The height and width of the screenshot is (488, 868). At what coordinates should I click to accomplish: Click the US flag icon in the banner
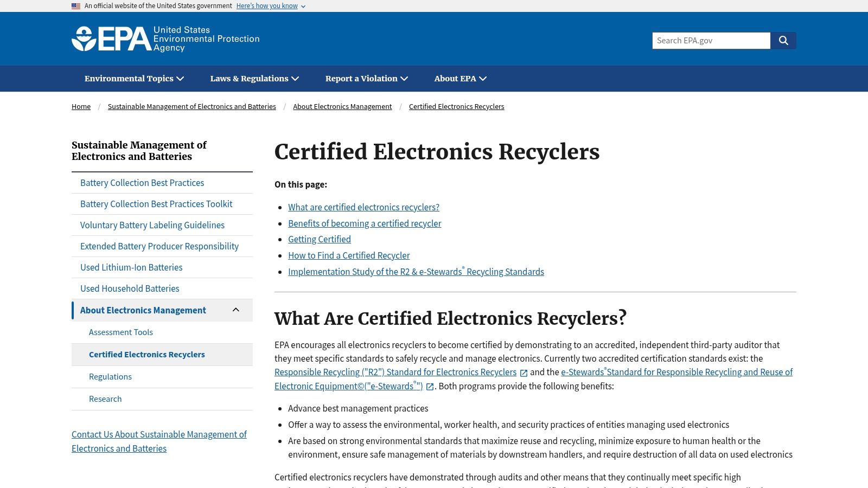[76, 6]
